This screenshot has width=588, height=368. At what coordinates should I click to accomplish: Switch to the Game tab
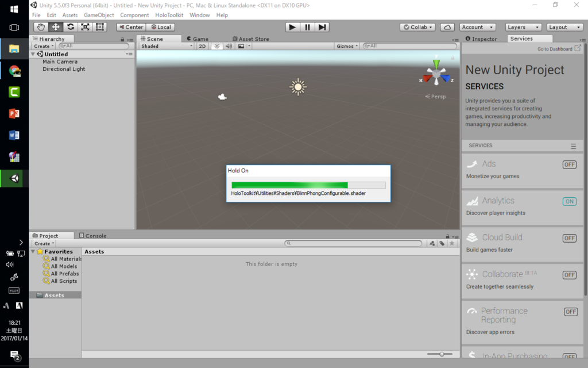tap(198, 39)
